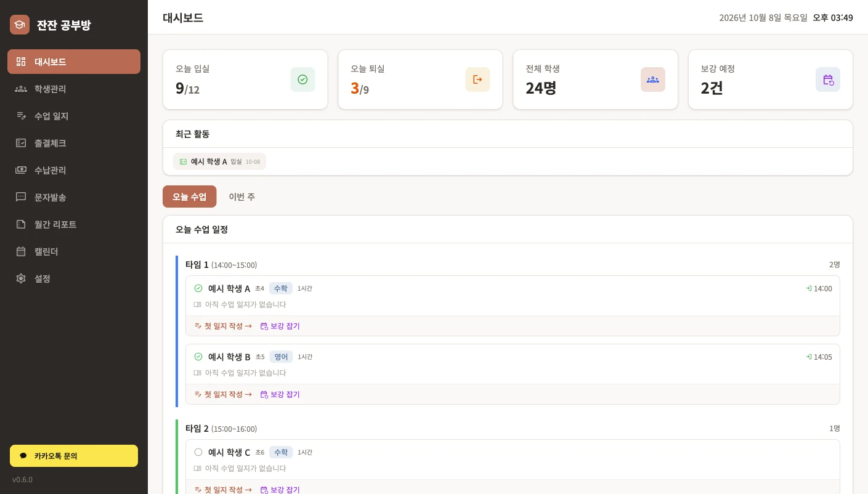Image resolution: width=868 pixels, height=494 pixels.
Task: Click the orange exit icon on 오늘 퇴실 card
Action: click(477, 79)
